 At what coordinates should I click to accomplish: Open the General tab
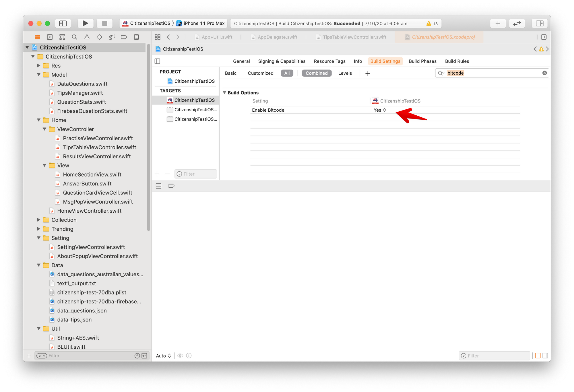tap(241, 61)
